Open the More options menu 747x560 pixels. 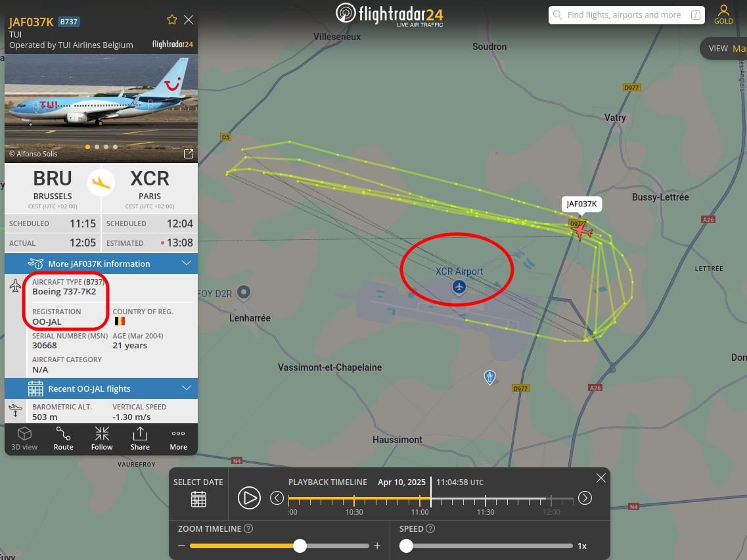[178, 439]
